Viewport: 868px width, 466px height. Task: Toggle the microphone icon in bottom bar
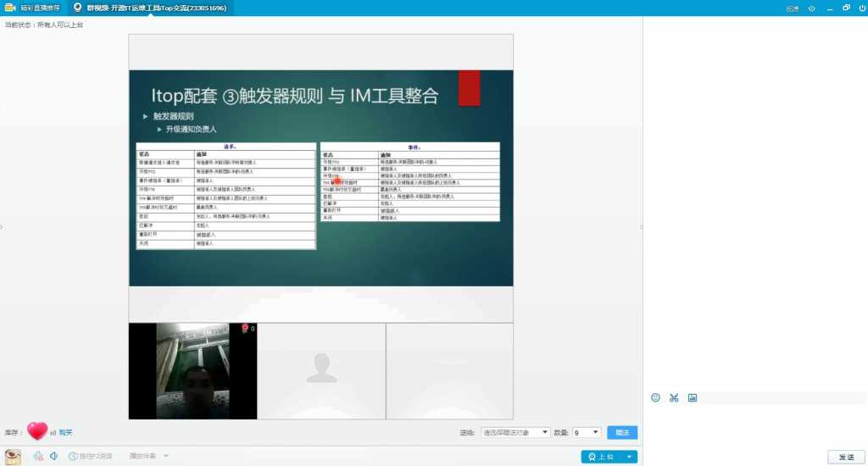click(x=38, y=456)
